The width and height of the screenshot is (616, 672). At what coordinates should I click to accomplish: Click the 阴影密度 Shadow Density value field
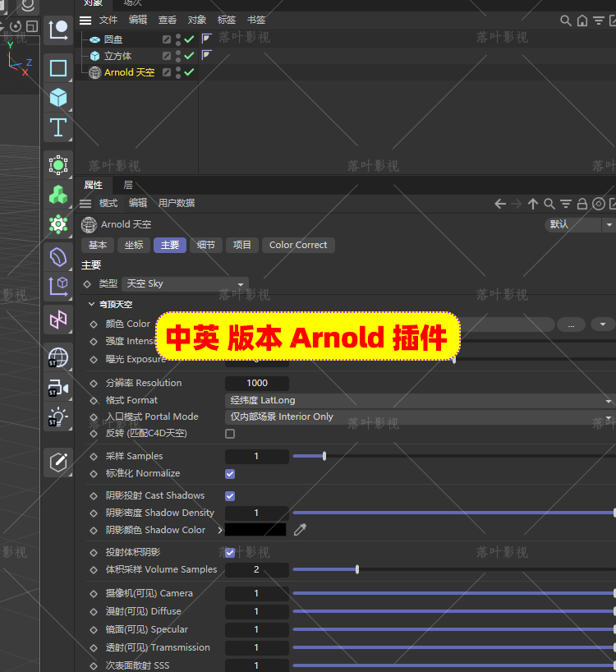pos(256,513)
